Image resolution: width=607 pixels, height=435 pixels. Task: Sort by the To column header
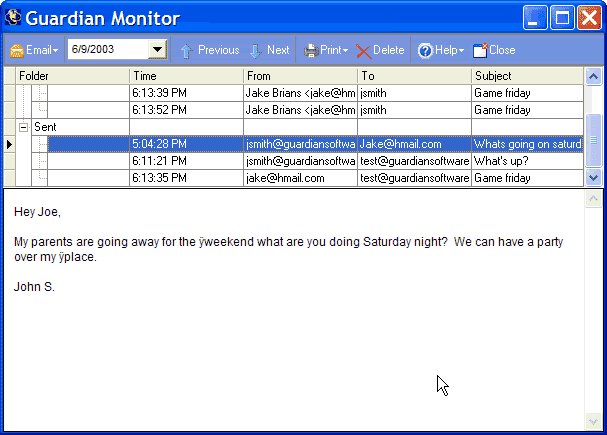[414, 76]
